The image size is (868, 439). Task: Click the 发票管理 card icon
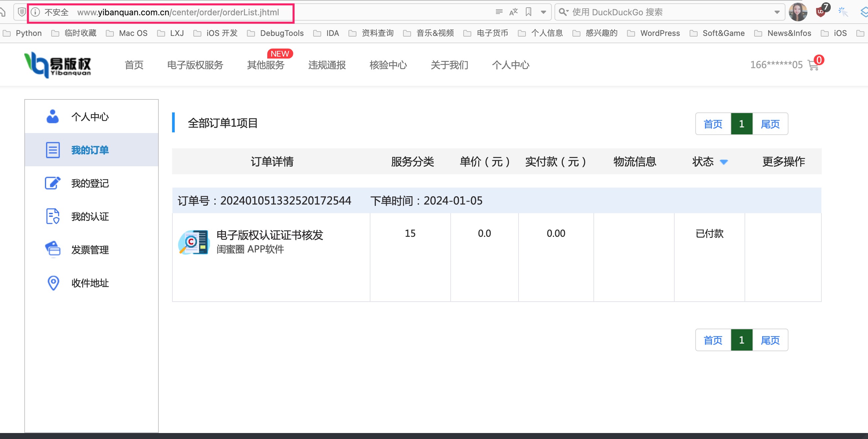[x=53, y=249]
